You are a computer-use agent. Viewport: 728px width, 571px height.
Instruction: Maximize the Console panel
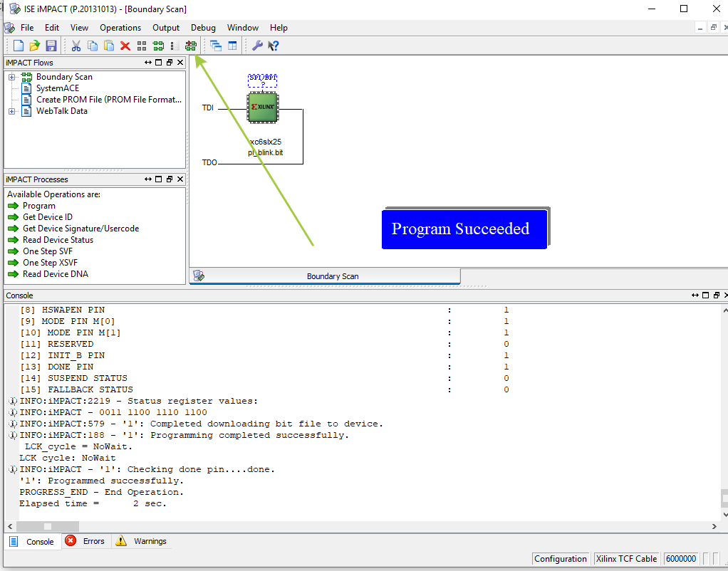(x=706, y=295)
